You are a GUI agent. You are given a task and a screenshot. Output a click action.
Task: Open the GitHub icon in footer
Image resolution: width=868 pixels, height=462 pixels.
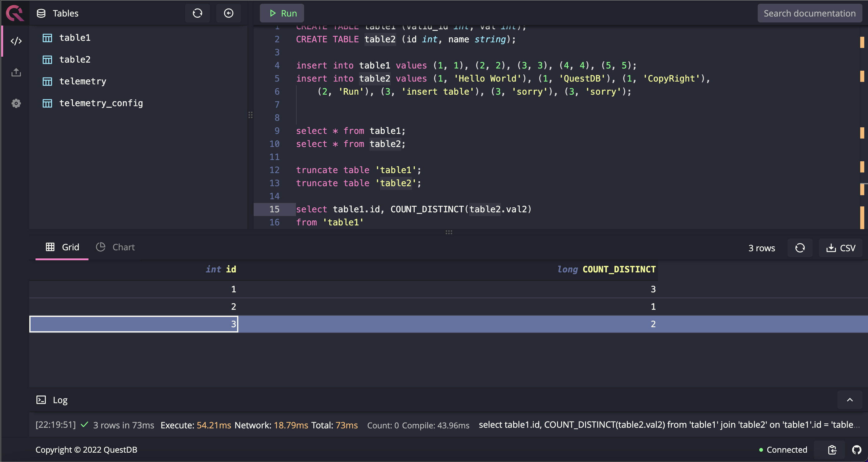[856, 450]
